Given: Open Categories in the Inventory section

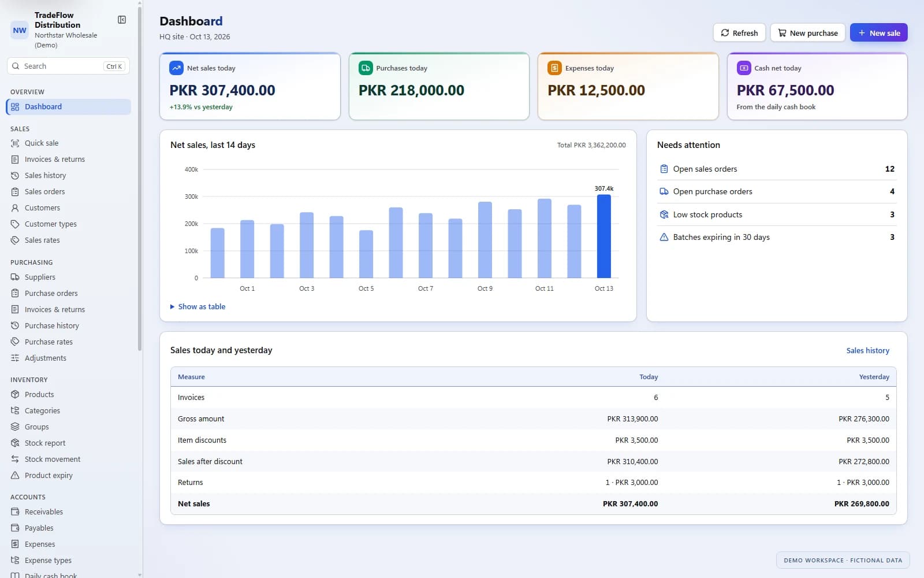Looking at the screenshot, I should click(69, 411).
